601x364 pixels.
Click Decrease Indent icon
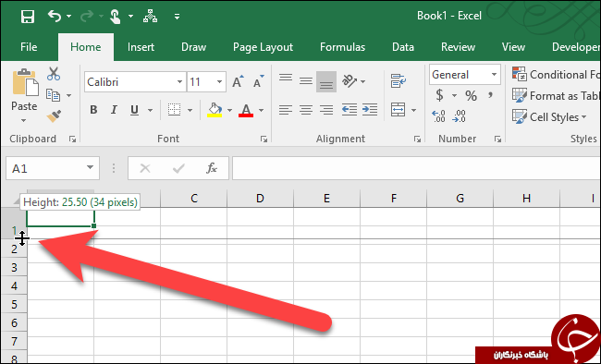tap(350, 110)
